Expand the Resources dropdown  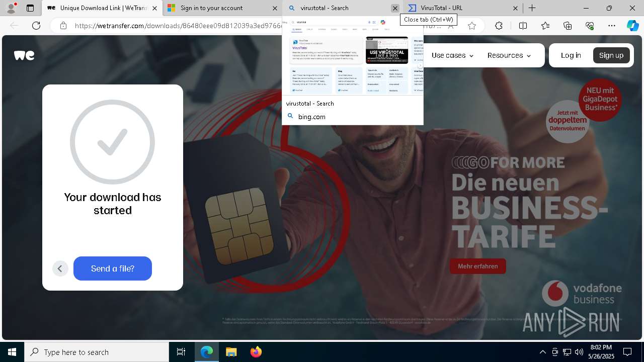click(x=509, y=55)
